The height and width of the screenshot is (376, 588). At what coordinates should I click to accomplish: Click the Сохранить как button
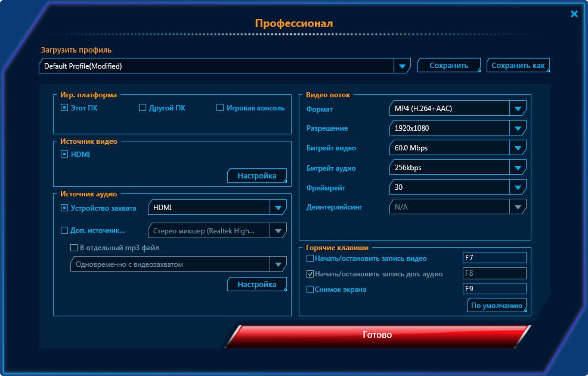point(518,65)
